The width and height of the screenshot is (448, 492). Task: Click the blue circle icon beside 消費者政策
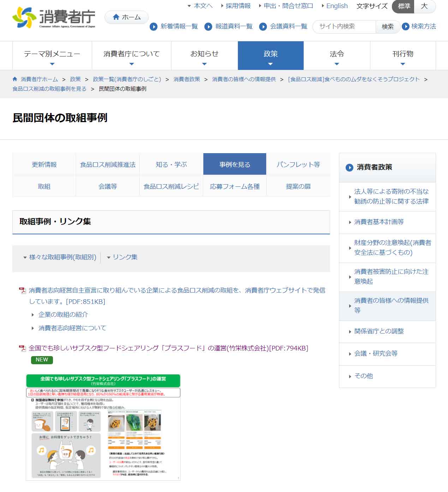pyautogui.click(x=349, y=167)
